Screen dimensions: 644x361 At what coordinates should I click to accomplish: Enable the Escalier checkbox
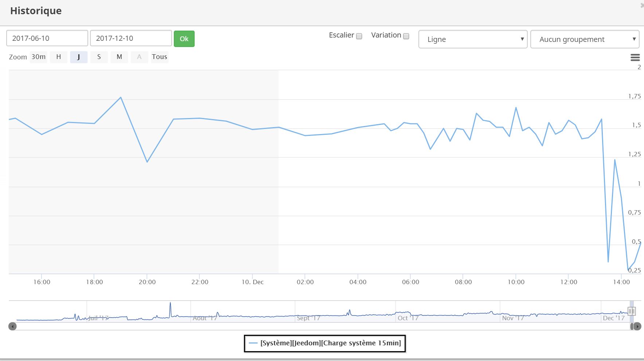pos(359,36)
